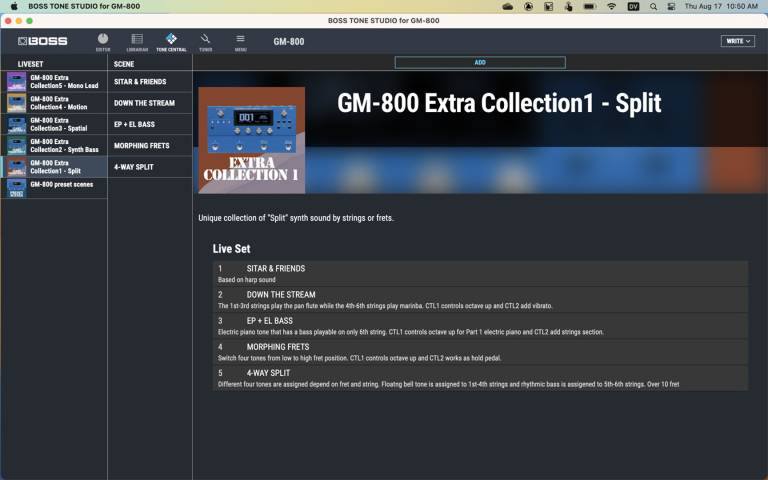Pick Extra Collection3 - Spatial liveset

pyautogui.click(x=54, y=124)
